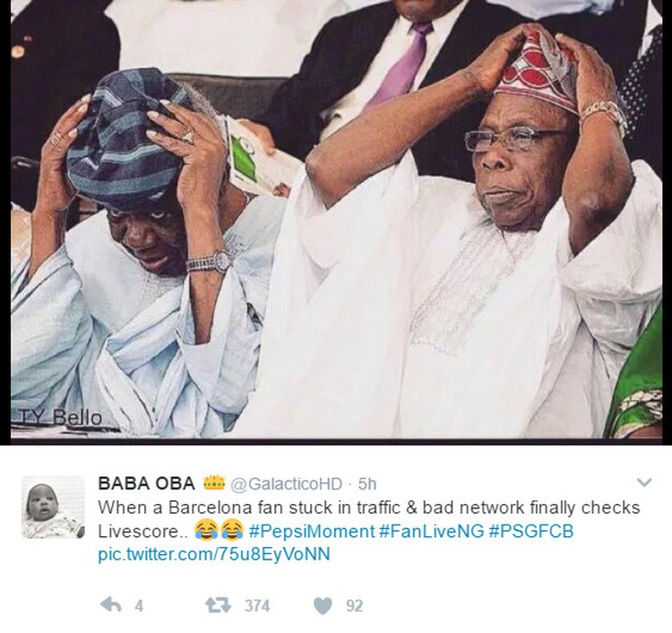Follow the #FanLiveNG hashtag
This screenshot has height=633, width=672.
432,532
